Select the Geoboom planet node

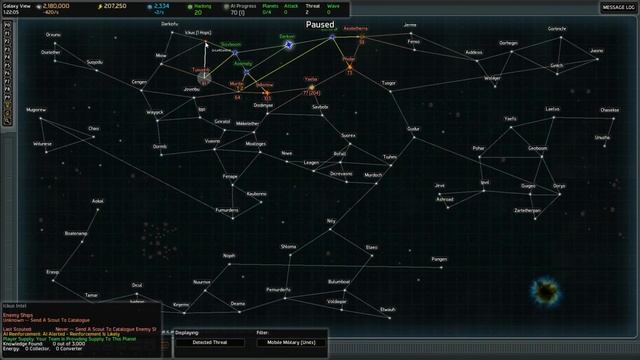[542, 156]
